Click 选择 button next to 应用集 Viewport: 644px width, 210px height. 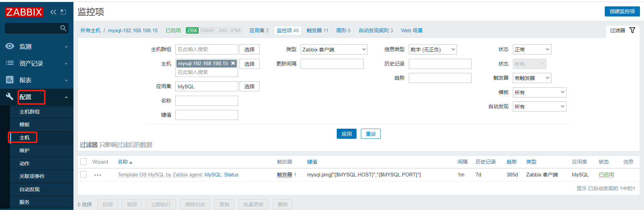(x=250, y=86)
